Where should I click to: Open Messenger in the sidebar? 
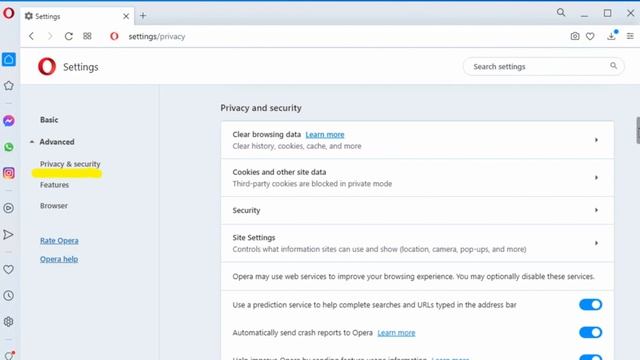click(x=9, y=121)
